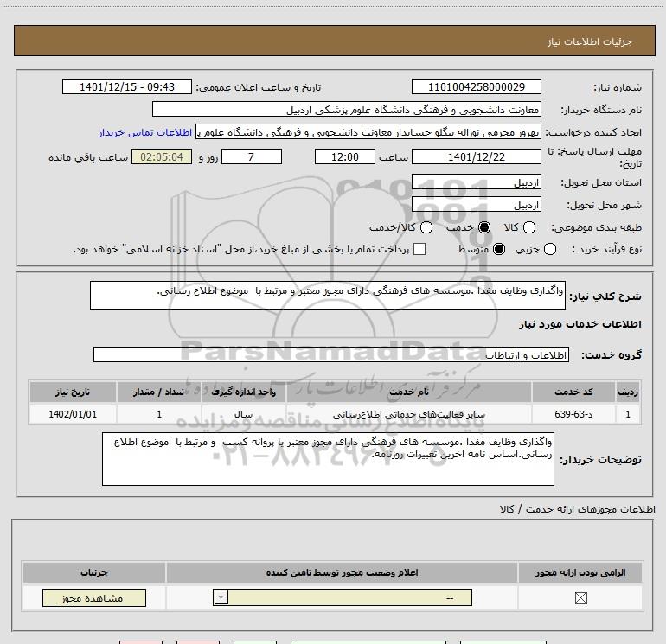
Task: Click the جزئیات column header
Action: tap(94, 572)
